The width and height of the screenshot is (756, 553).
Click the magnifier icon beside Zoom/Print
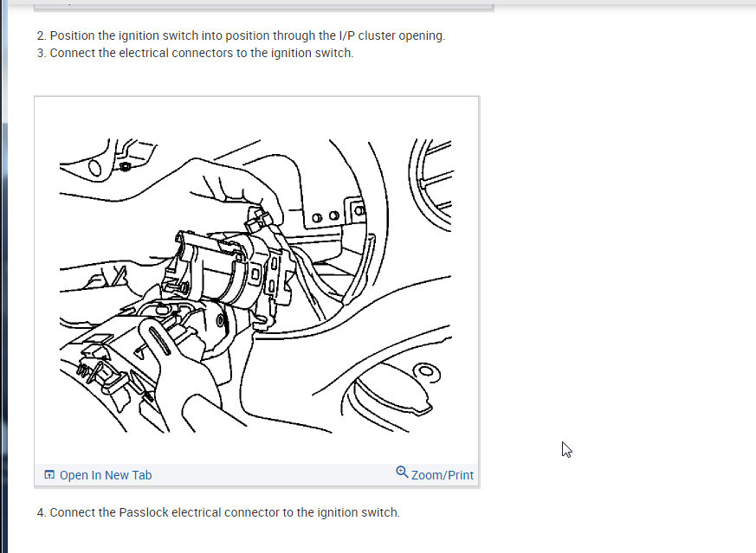[402, 472]
